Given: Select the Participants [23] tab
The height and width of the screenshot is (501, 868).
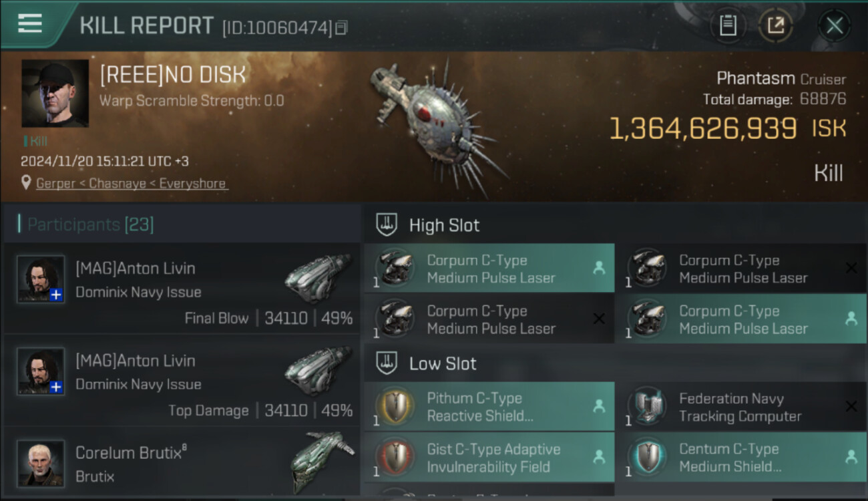Looking at the screenshot, I should pos(90,224).
